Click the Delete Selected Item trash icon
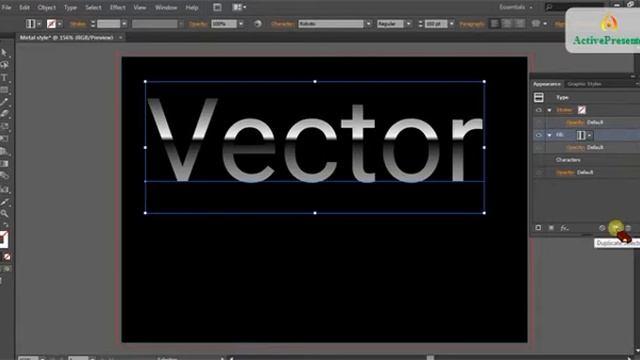 (x=629, y=228)
